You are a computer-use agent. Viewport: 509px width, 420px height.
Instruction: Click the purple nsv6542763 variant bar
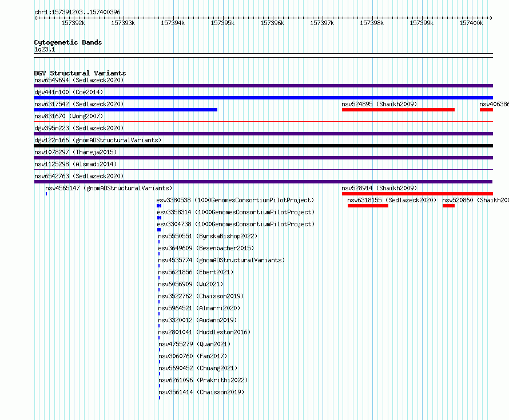[x=263, y=182]
